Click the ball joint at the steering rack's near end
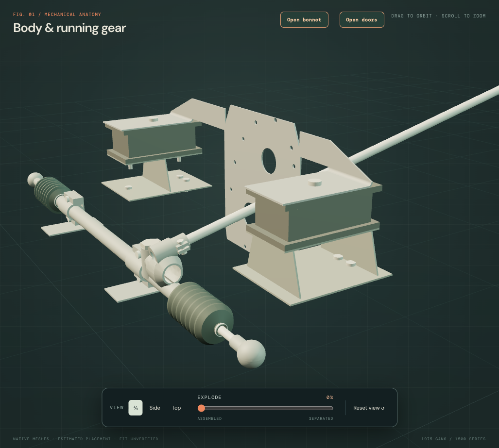Image resolution: width=499 pixels, height=448 pixels. pyautogui.click(x=251, y=353)
